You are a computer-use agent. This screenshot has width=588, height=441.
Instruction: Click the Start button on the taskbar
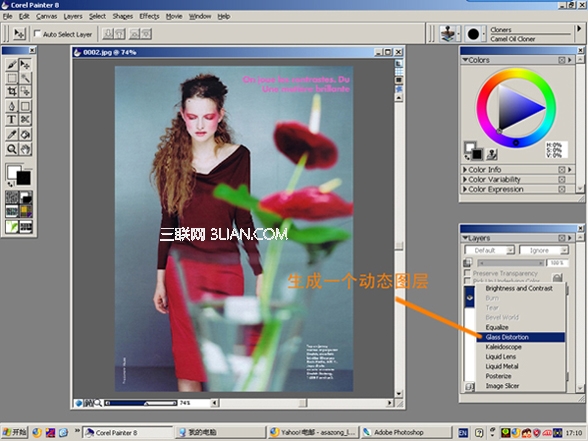(x=14, y=432)
